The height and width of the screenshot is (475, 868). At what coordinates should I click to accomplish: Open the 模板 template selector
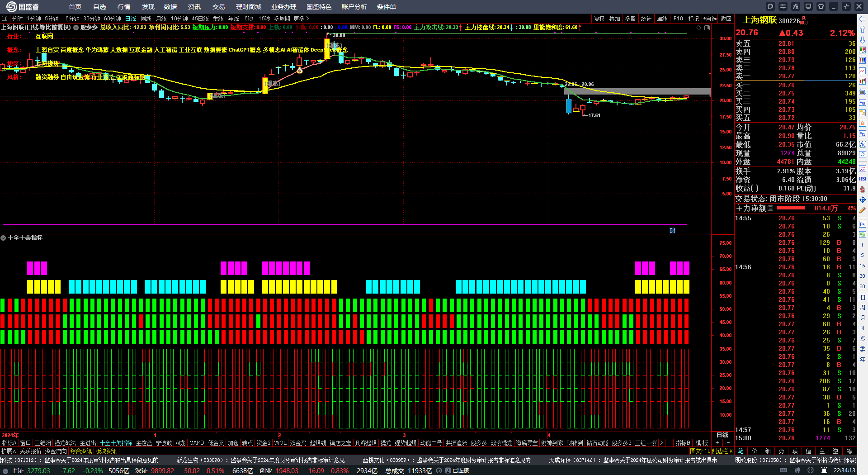pyautogui.click(x=702, y=443)
